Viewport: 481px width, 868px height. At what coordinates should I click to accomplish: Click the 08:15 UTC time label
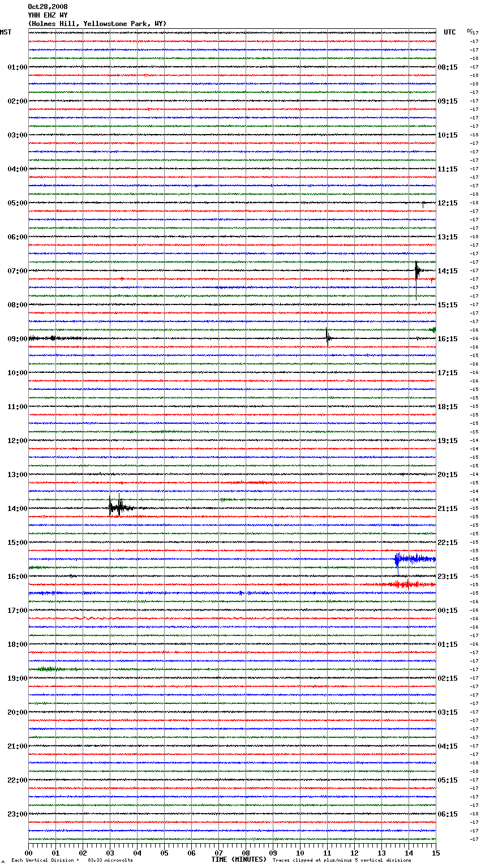click(448, 67)
